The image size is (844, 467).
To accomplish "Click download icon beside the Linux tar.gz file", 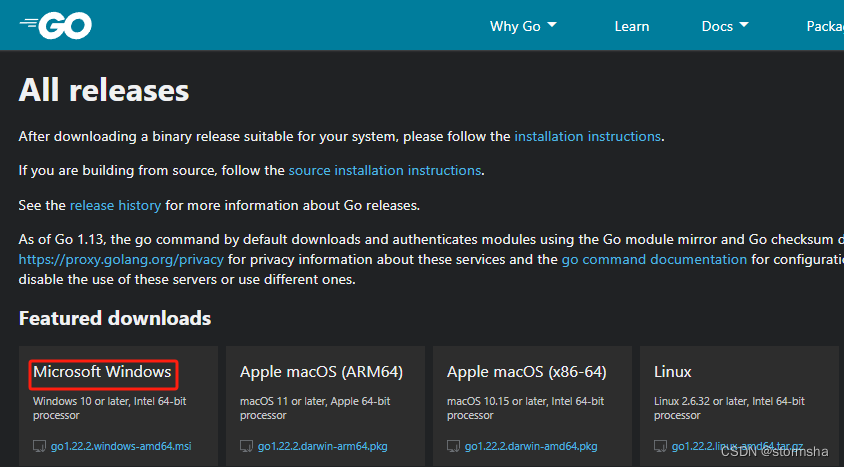I will point(660,446).
